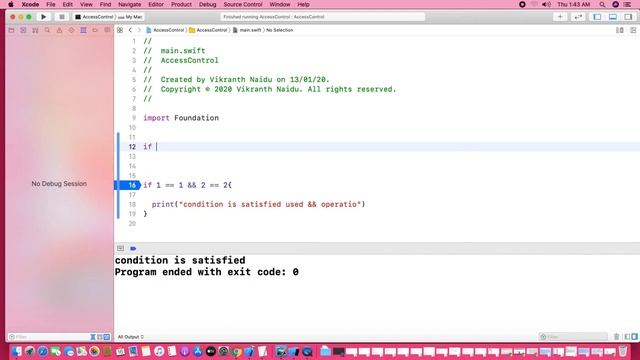640x360 pixels.
Task: Open the main.swift breadcrumb
Action: (x=247, y=30)
